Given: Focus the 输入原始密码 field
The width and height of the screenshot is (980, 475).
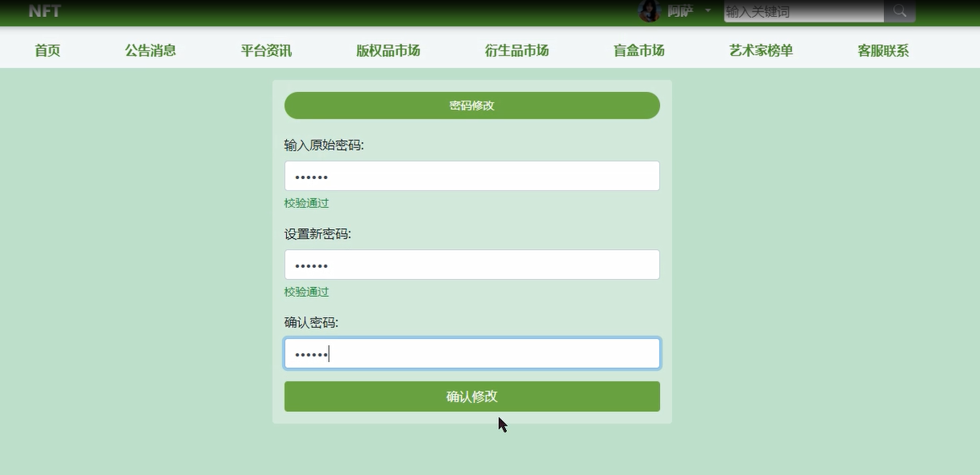Looking at the screenshot, I should (472, 176).
